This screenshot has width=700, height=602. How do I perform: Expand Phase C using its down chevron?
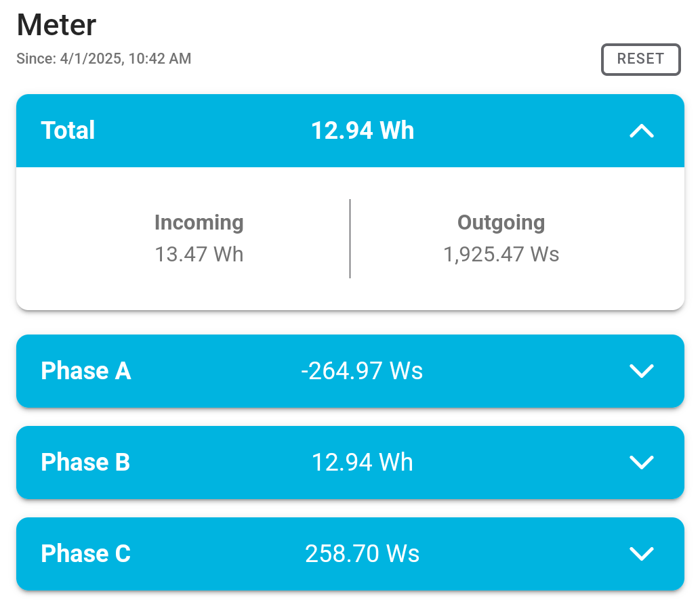click(x=641, y=554)
